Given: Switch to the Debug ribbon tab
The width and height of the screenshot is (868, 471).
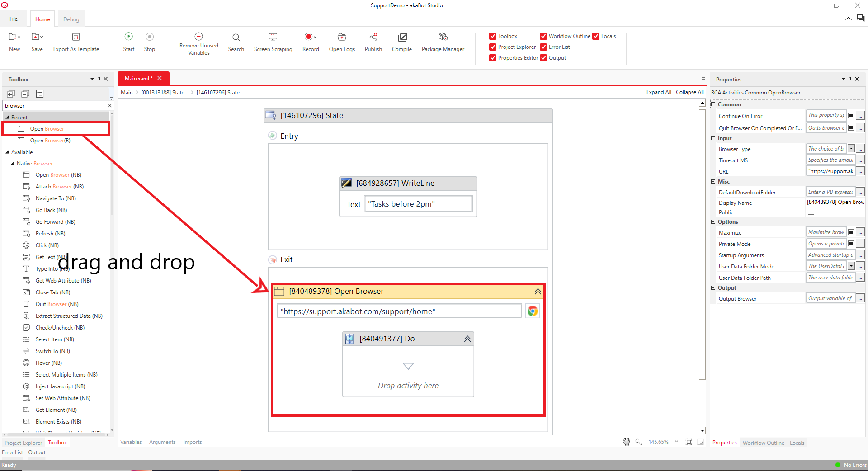Looking at the screenshot, I should 71,19.
